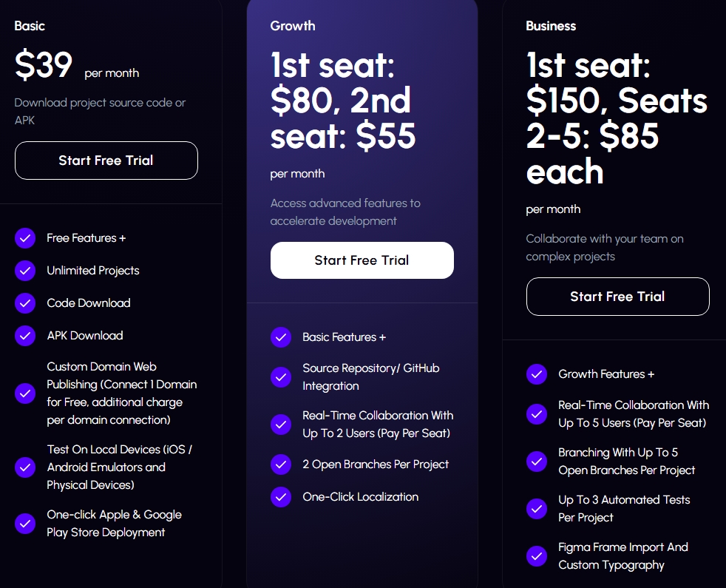Click checkmark next to Growth Features +
Screen dimensions: 726x588
tap(537, 374)
